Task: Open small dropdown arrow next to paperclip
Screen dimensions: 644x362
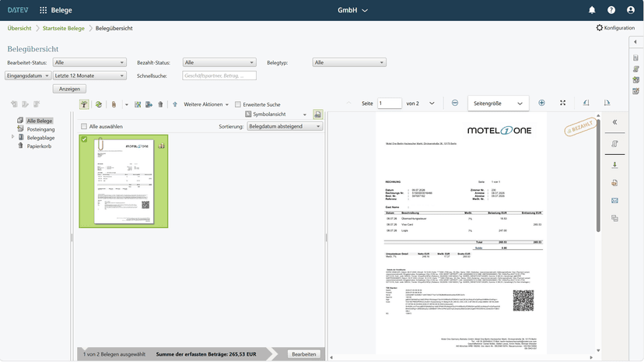Action: [126, 104]
